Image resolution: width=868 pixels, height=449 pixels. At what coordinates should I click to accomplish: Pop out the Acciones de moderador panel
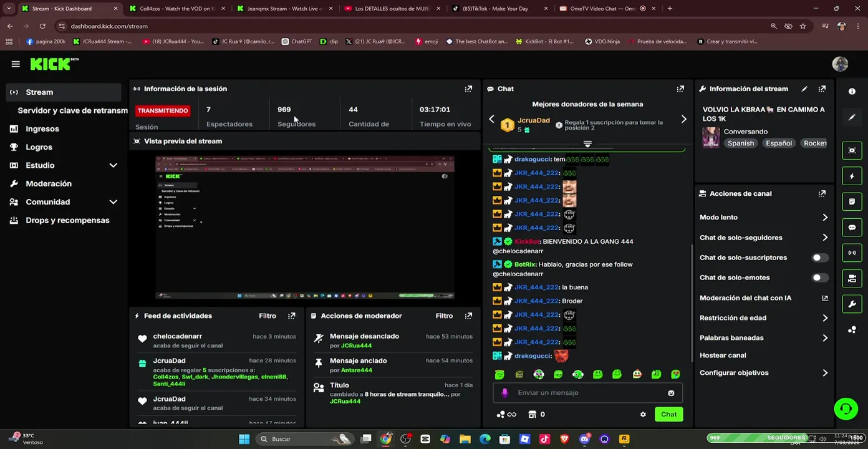click(468, 316)
